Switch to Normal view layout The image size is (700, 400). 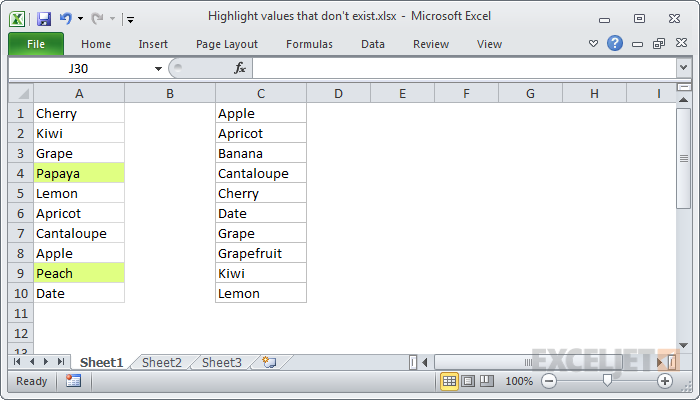[450, 381]
